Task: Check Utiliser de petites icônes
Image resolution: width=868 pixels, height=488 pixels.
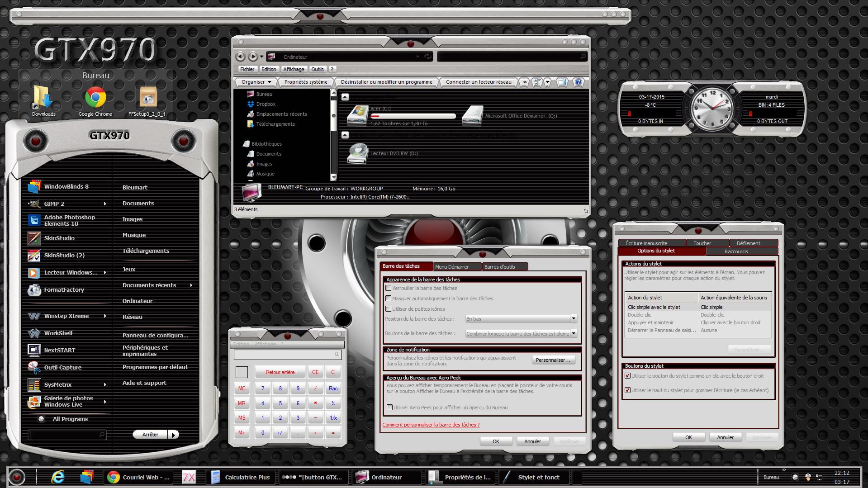Action: tap(388, 308)
